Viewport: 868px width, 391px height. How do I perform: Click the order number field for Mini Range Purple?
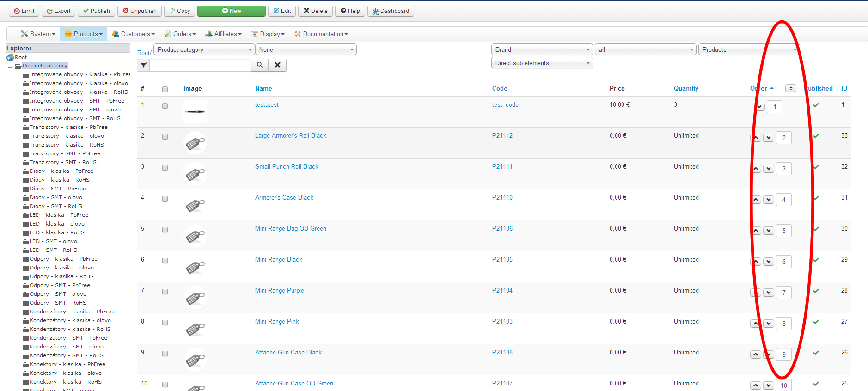[784, 293]
